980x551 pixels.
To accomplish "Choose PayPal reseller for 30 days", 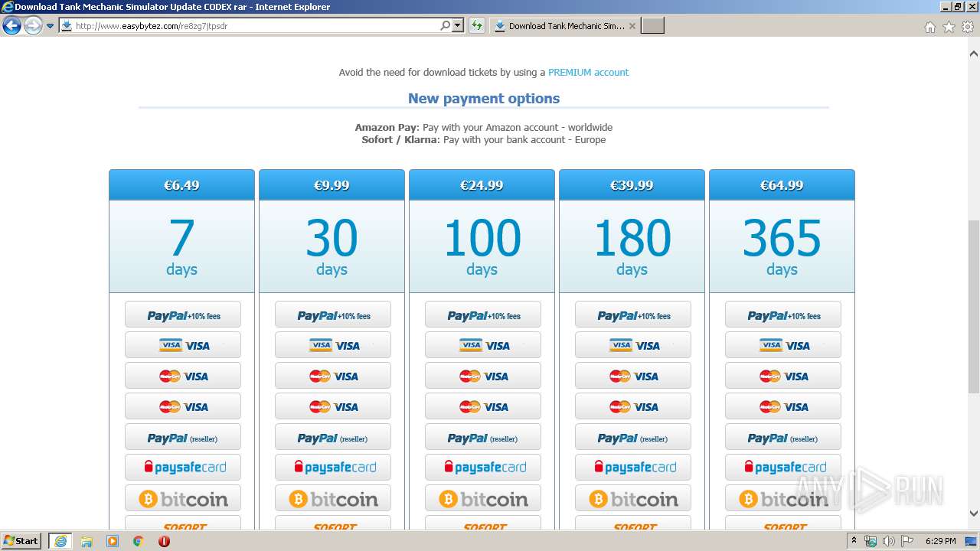I will tap(333, 437).
